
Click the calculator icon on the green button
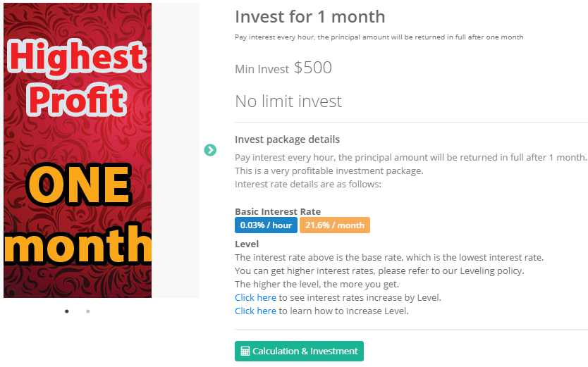coord(245,351)
